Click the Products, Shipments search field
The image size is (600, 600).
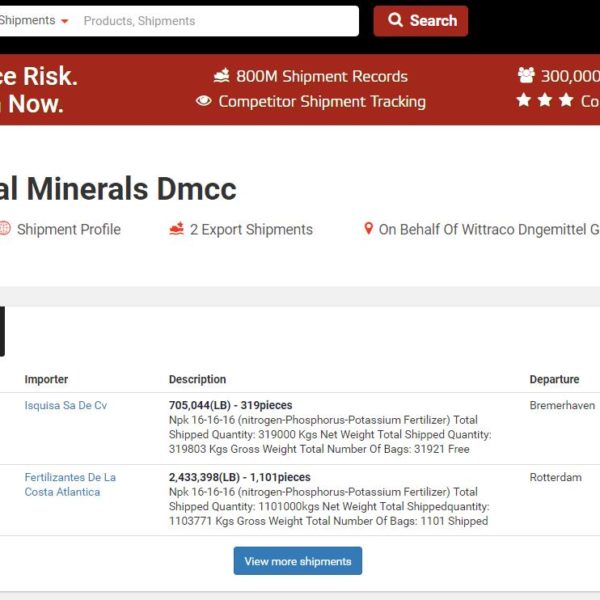(215, 21)
